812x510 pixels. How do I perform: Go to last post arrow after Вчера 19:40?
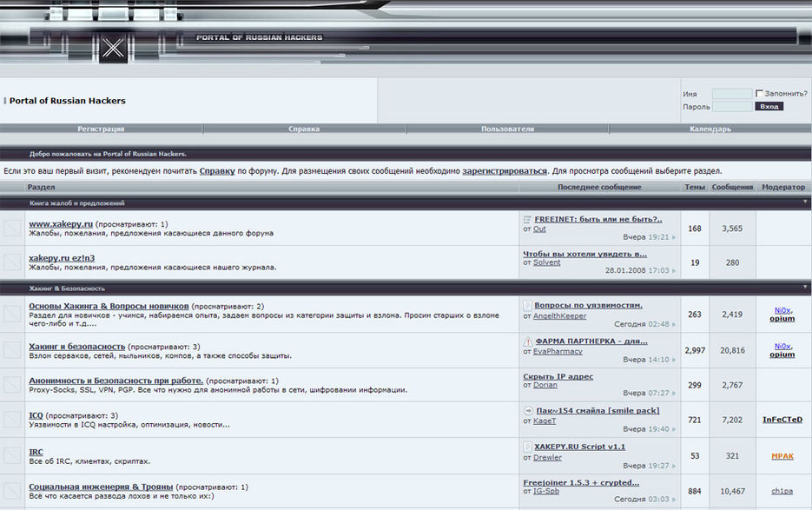pyautogui.click(x=674, y=429)
